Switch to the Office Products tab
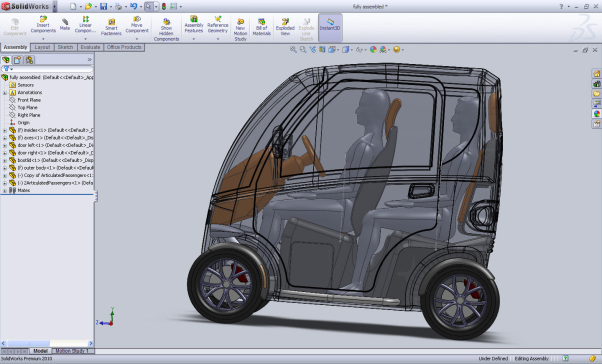 (x=124, y=47)
